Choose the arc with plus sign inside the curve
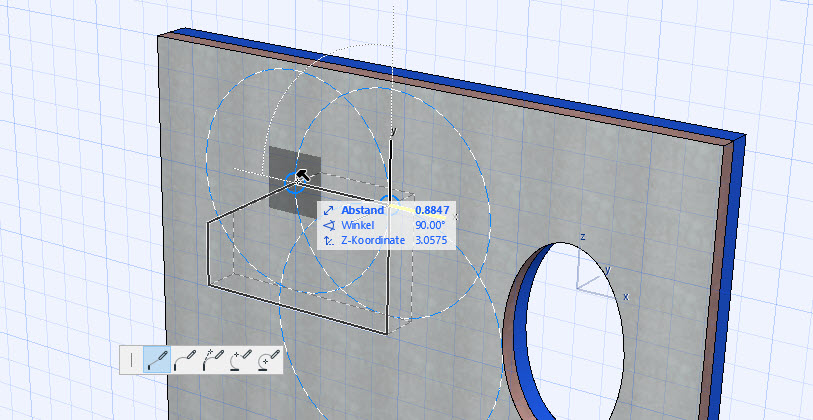 [x=269, y=360]
